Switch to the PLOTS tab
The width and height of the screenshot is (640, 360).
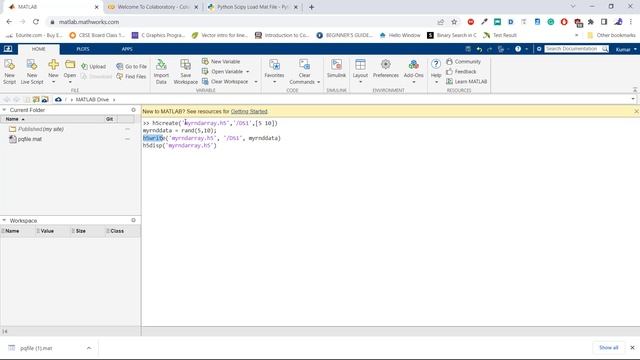tap(83, 49)
